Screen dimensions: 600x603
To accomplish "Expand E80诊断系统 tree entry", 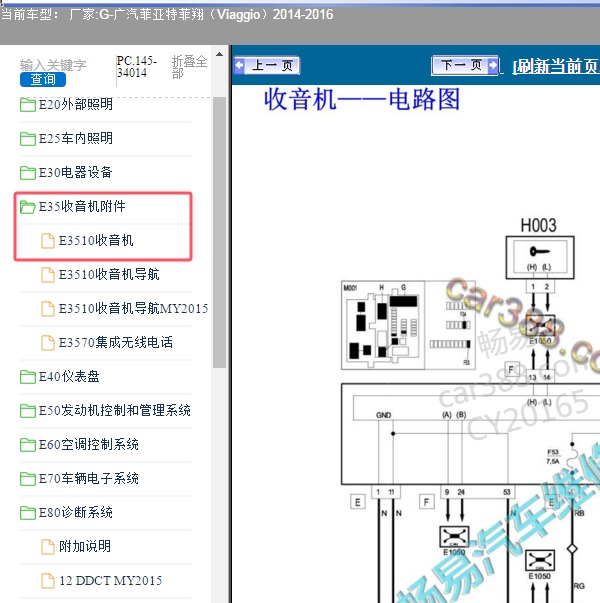I will coord(75,512).
